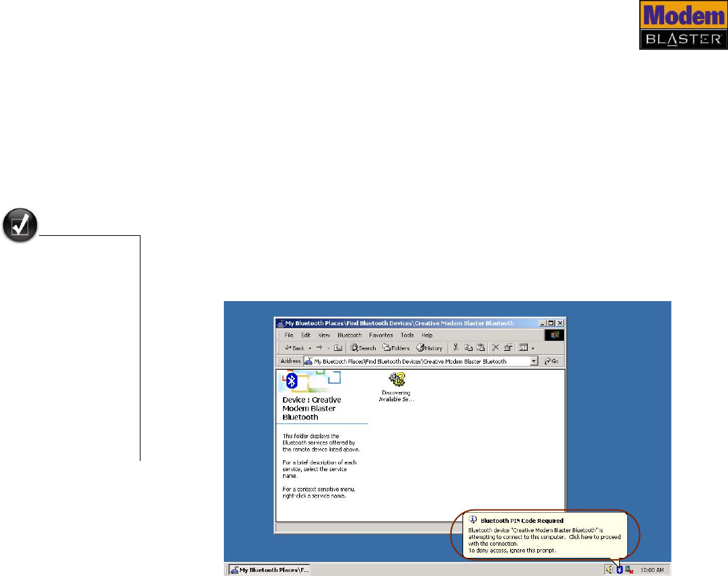Open the View menu

click(324, 335)
